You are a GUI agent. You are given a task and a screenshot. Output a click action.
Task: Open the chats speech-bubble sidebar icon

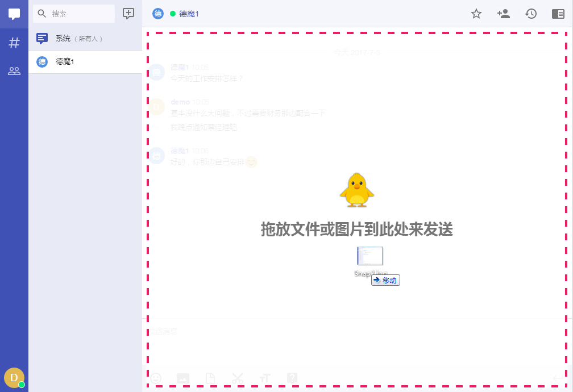point(14,14)
